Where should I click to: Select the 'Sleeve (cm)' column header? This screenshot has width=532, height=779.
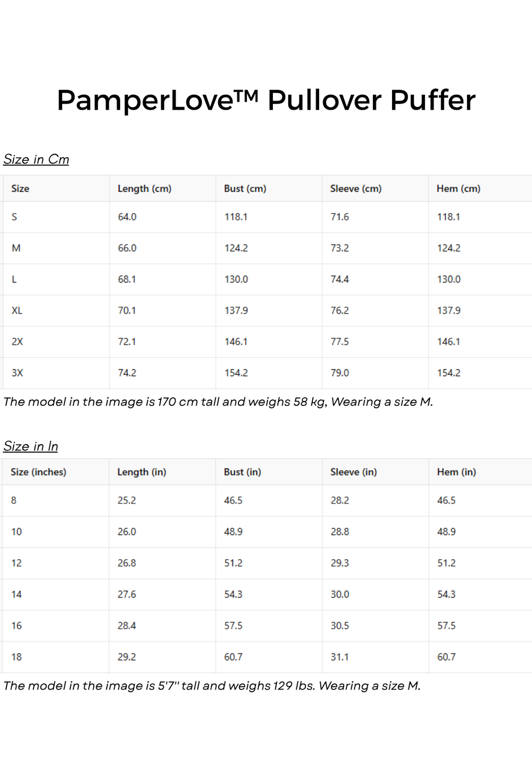[355, 188]
